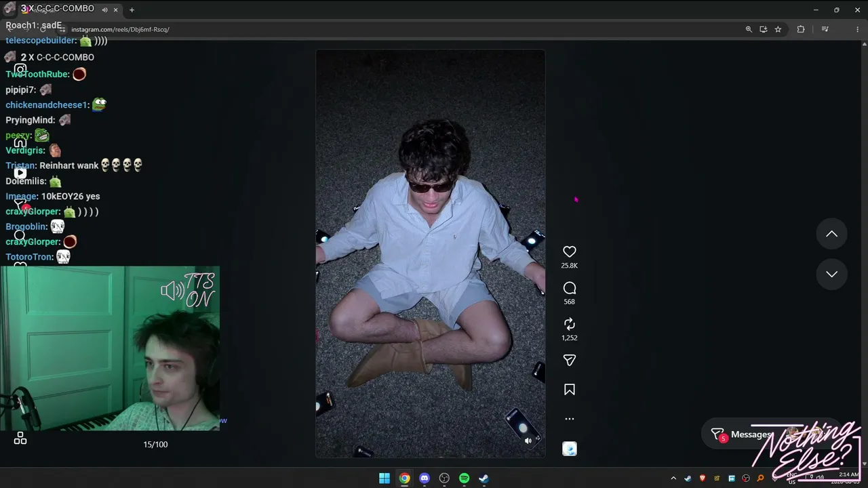This screenshot has height=488, width=868.
Task: Open Chrome from the taskbar
Action: 404,479
